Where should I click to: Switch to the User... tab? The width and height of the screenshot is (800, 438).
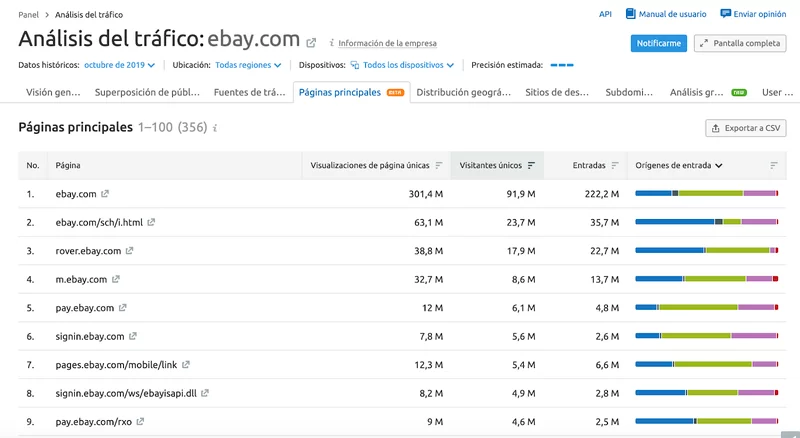click(778, 92)
